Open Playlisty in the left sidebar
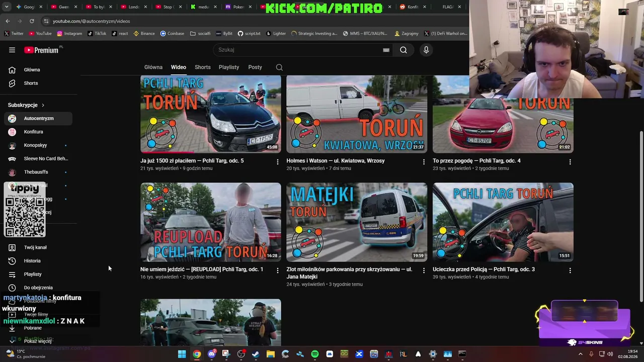The height and width of the screenshot is (362, 644). pos(38,274)
